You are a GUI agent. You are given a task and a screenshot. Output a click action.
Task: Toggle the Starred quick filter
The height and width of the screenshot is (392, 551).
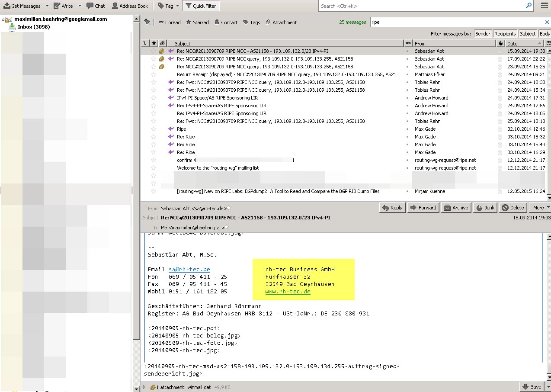click(x=197, y=22)
